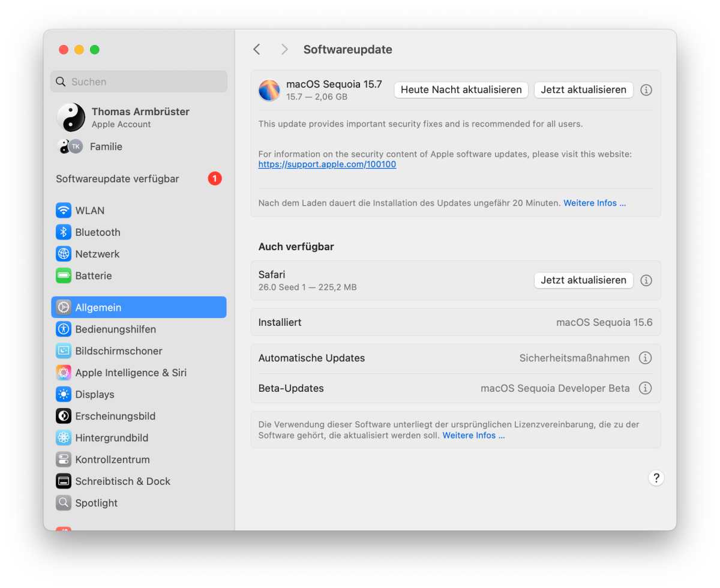Open Bluetooth settings pane
720x588 pixels.
(139, 232)
